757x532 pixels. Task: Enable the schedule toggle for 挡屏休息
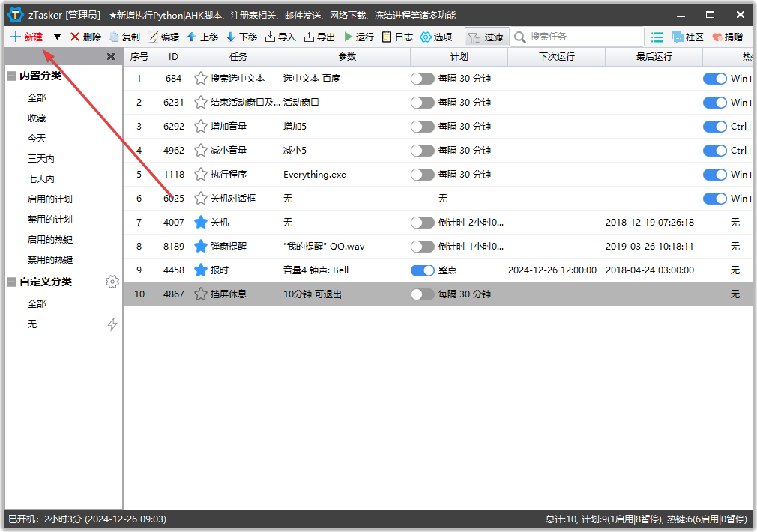pos(422,294)
